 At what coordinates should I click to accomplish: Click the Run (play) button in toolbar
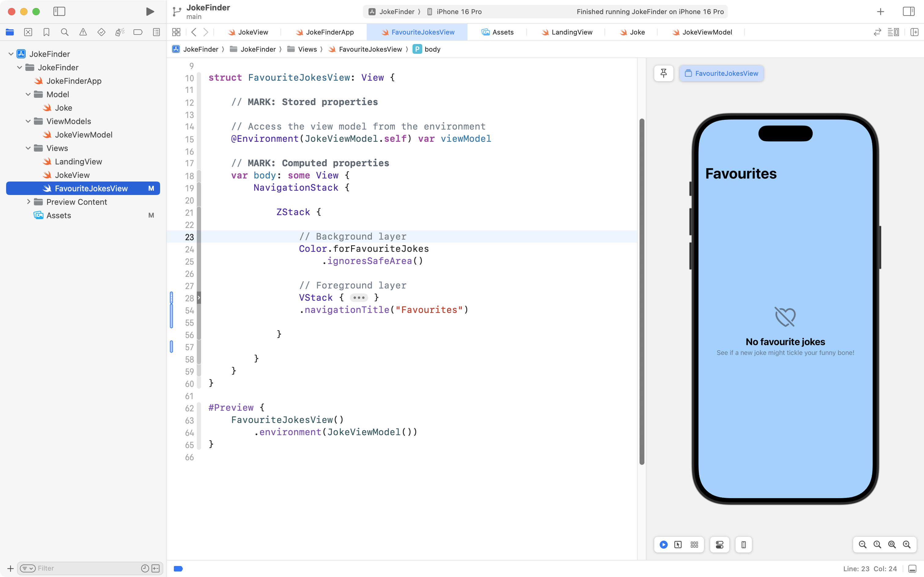[x=150, y=11]
